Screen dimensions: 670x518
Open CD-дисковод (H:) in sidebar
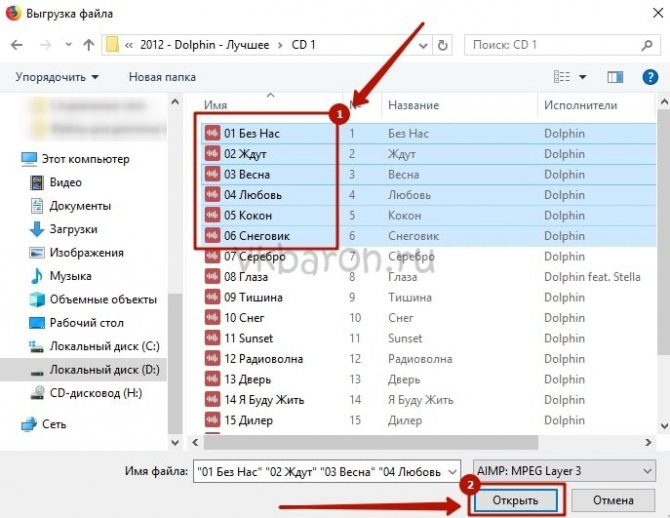tap(87, 393)
